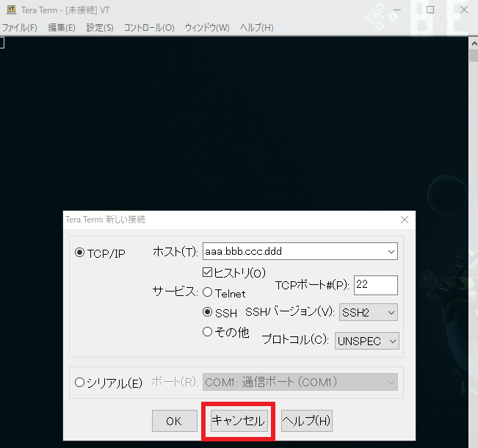The image size is (478, 448).
Task: Open the 設定(S) menu
Action: point(100,28)
